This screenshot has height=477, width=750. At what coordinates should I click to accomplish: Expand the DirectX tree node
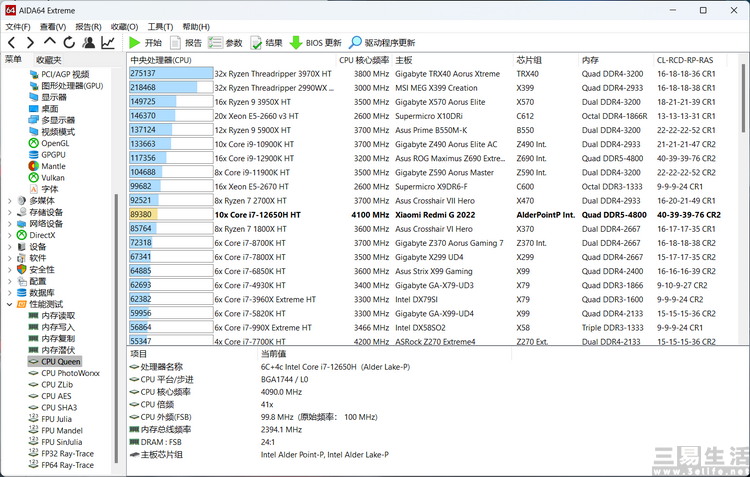tap(10, 235)
